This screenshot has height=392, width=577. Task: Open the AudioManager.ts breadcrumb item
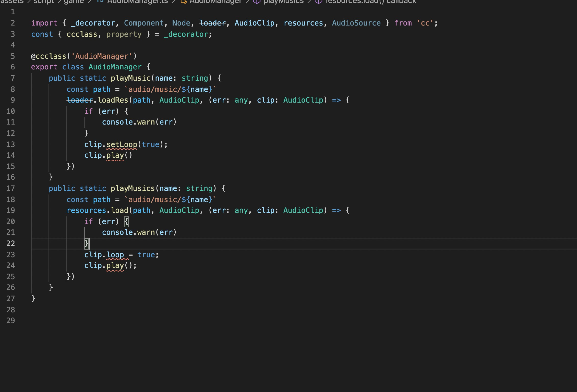click(137, 2)
